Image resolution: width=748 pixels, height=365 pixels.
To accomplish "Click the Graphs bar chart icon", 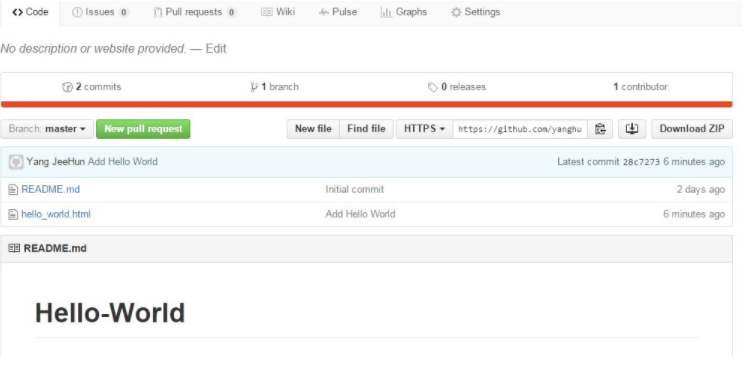I will click(385, 13).
